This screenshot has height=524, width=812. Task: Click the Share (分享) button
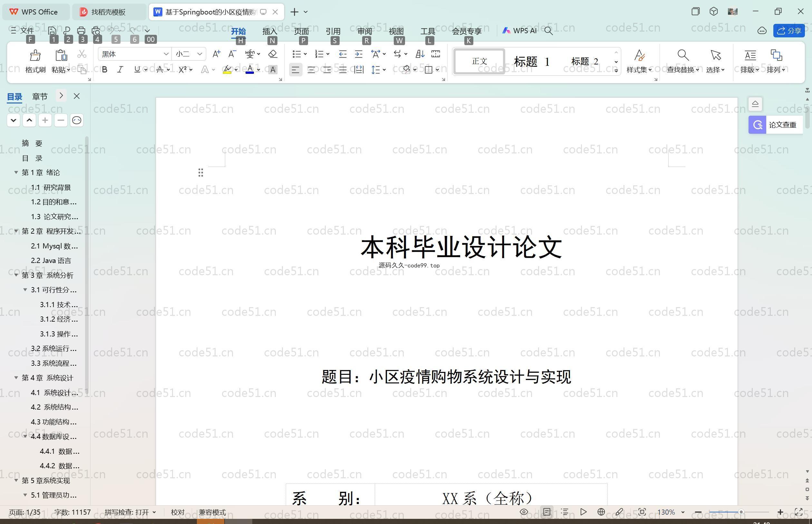point(789,31)
